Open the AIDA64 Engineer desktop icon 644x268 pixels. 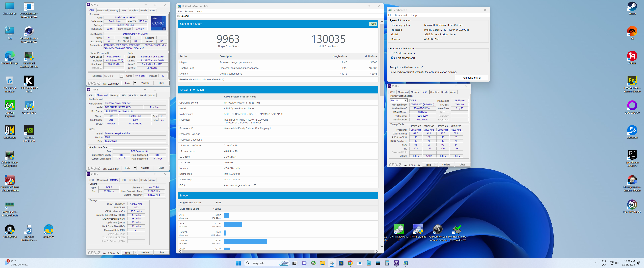[x=10, y=109]
